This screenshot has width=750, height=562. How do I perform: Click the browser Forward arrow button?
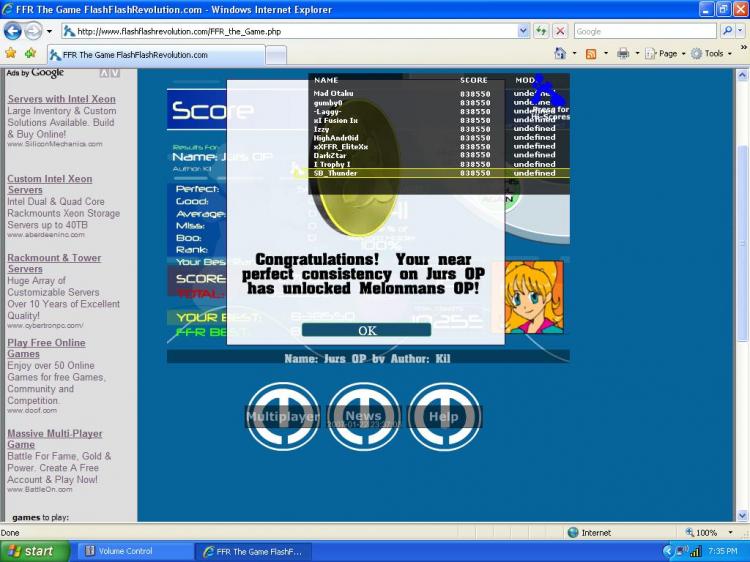click(33, 32)
